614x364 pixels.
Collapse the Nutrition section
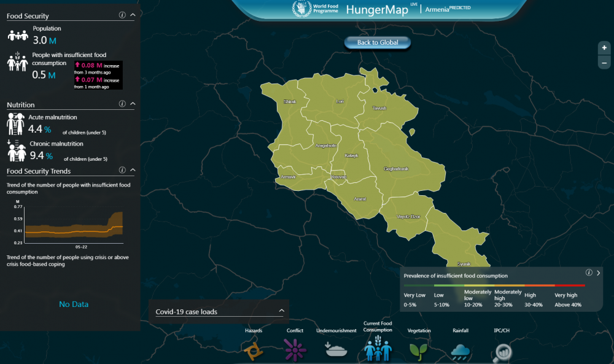click(133, 104)
